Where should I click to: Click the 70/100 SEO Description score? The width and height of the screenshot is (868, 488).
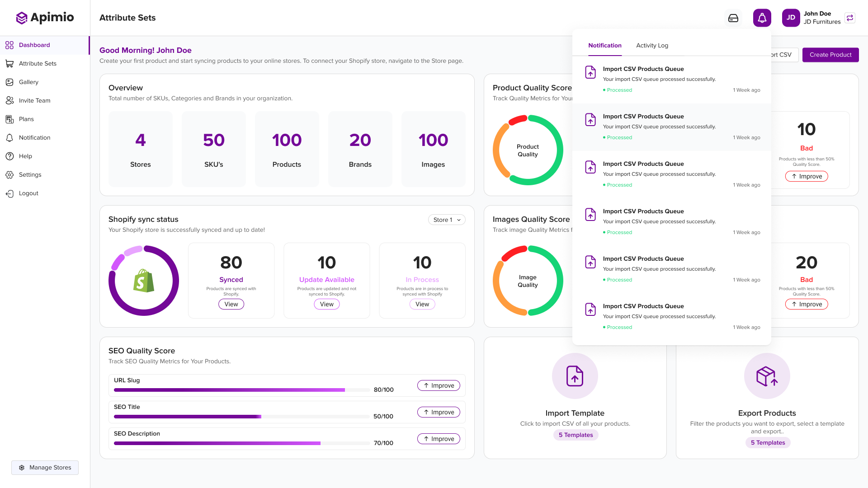tap(383, 443)
